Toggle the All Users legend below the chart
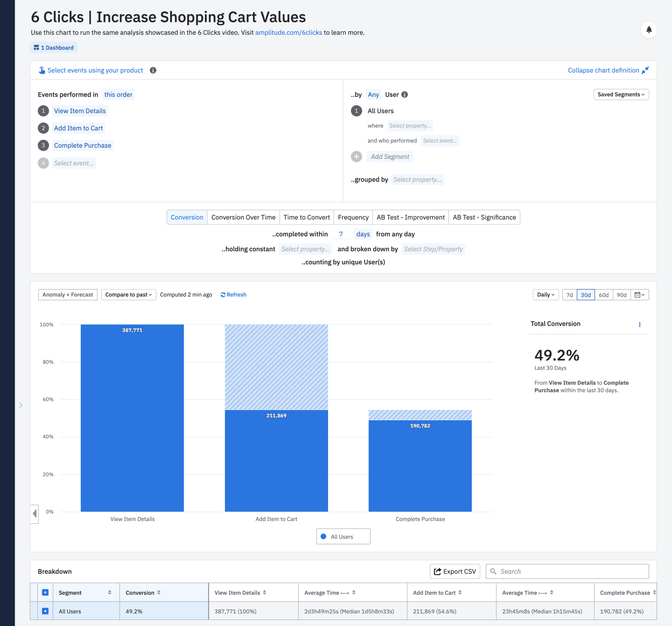The height and width of the screenshot is (626, 672). point(343,536)
